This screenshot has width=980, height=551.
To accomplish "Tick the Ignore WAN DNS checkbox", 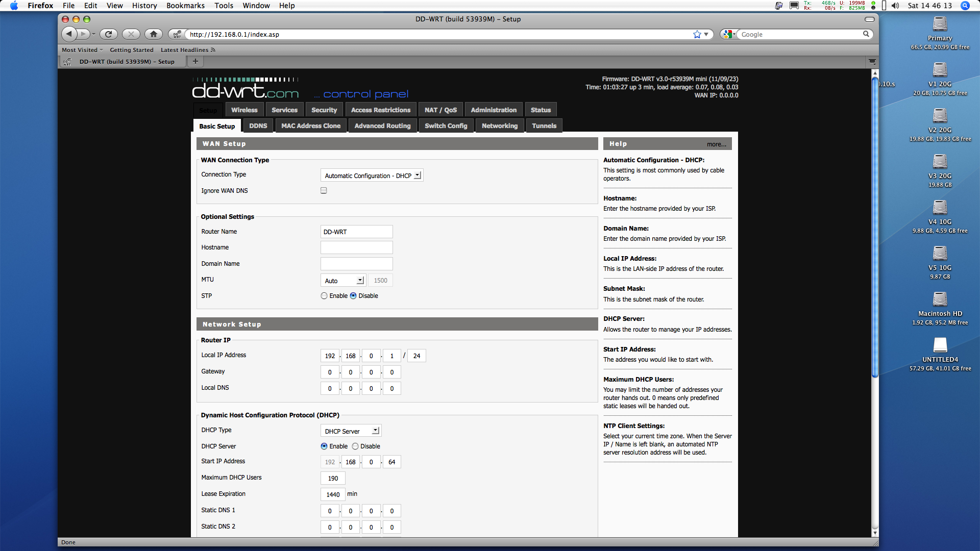I will point(324,190).
